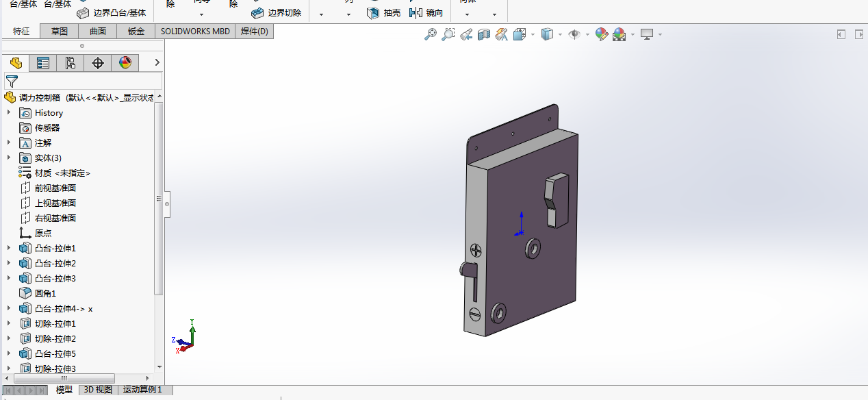This screenshot has width=868, height=400.
Task: Select the Mirror (镜向) tool
Action: (x=426, y=13)
